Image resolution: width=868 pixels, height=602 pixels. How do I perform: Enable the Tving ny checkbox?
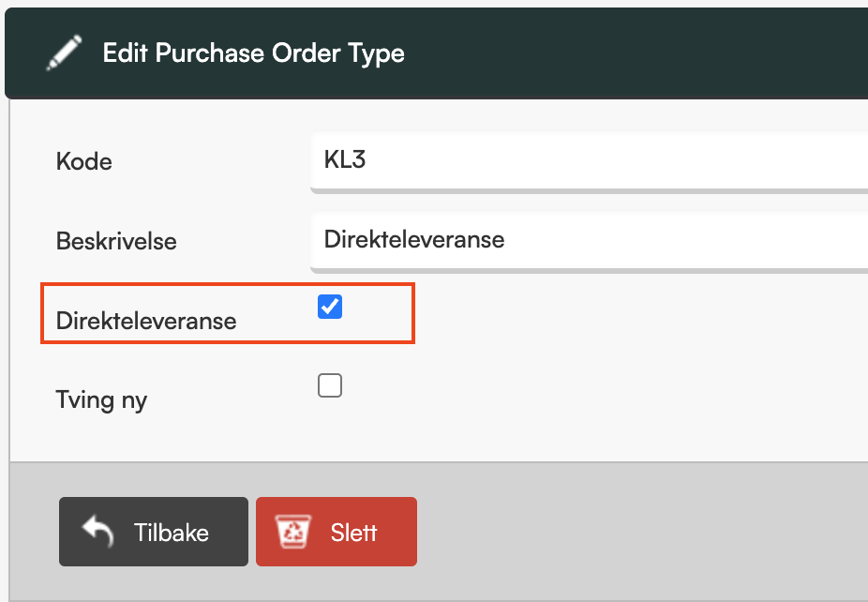[330, 385]
